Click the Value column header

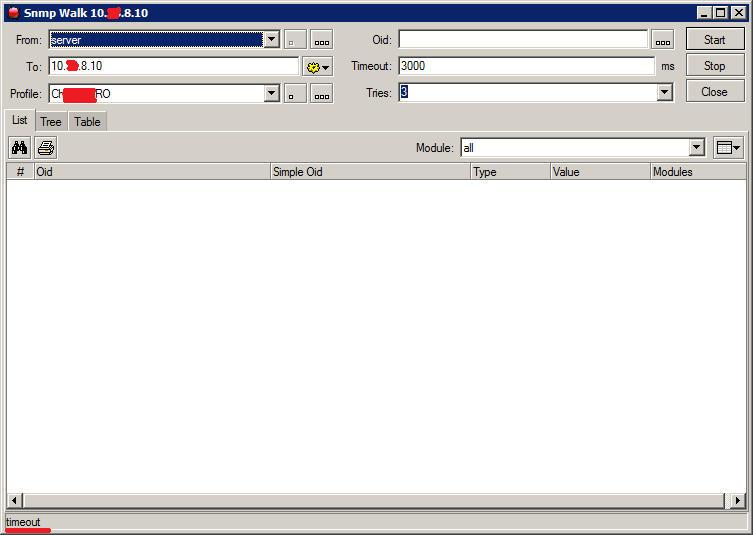(601, 171)
